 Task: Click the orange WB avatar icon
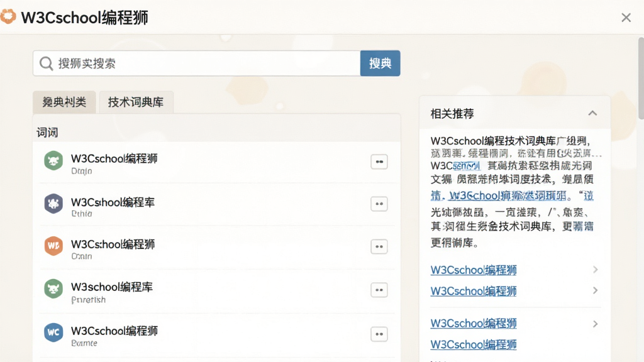click(x=53, y=246)
